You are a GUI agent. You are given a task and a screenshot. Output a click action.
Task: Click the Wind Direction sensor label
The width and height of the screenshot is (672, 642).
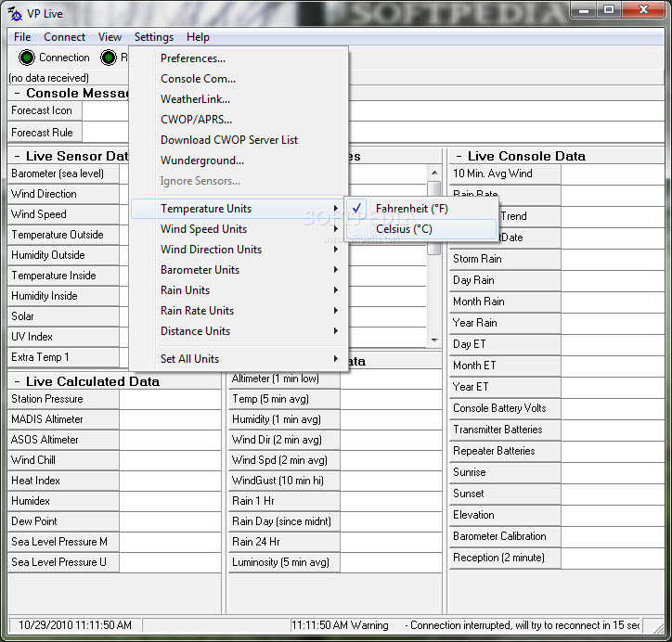(63, 194)
